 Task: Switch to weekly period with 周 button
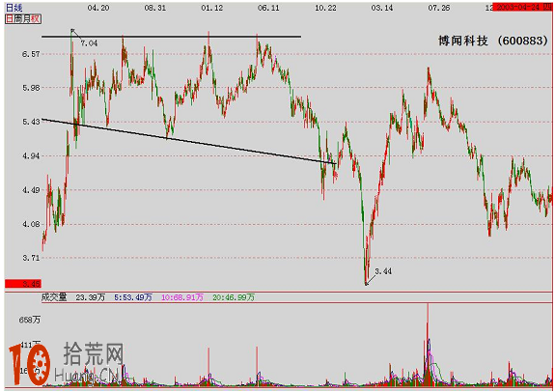18,18
